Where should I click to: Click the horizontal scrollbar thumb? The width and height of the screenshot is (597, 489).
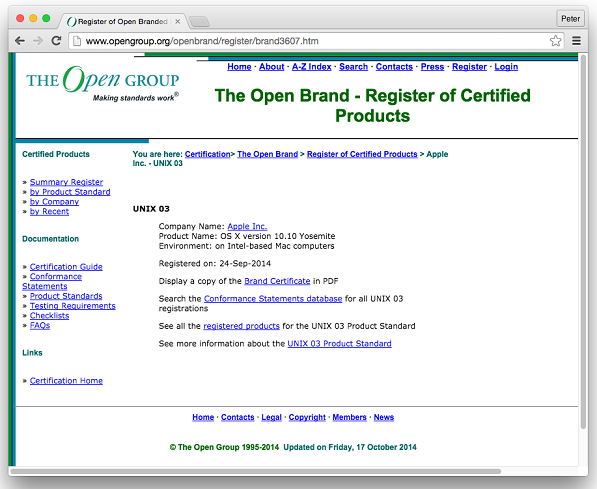255,471
